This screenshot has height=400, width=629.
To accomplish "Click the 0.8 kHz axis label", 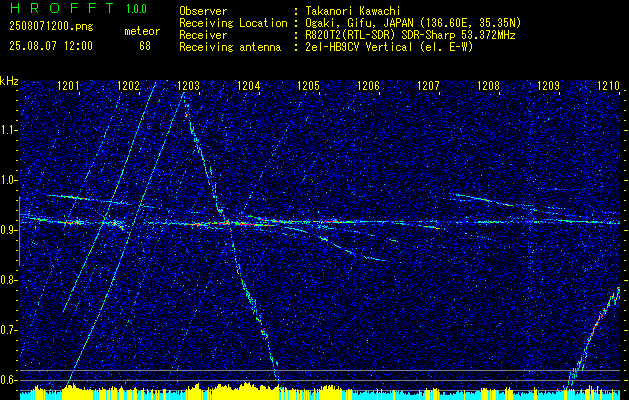I will point(8,280).
